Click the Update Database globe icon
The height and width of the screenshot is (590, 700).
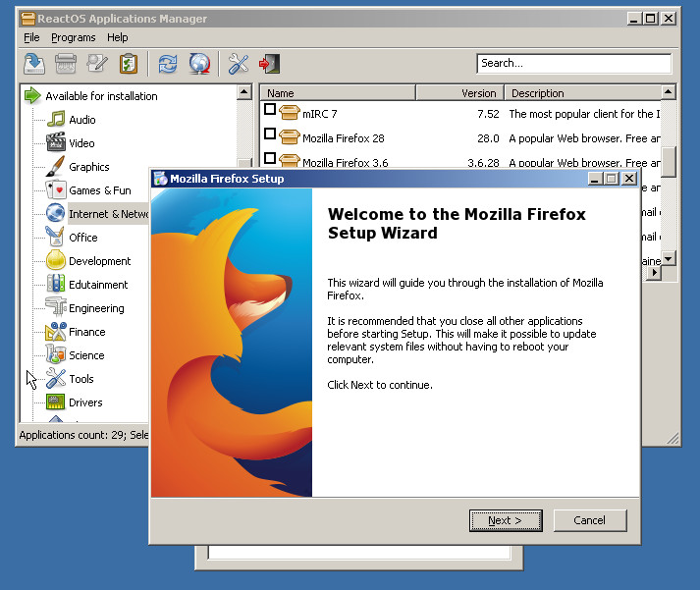coord(199,64)
